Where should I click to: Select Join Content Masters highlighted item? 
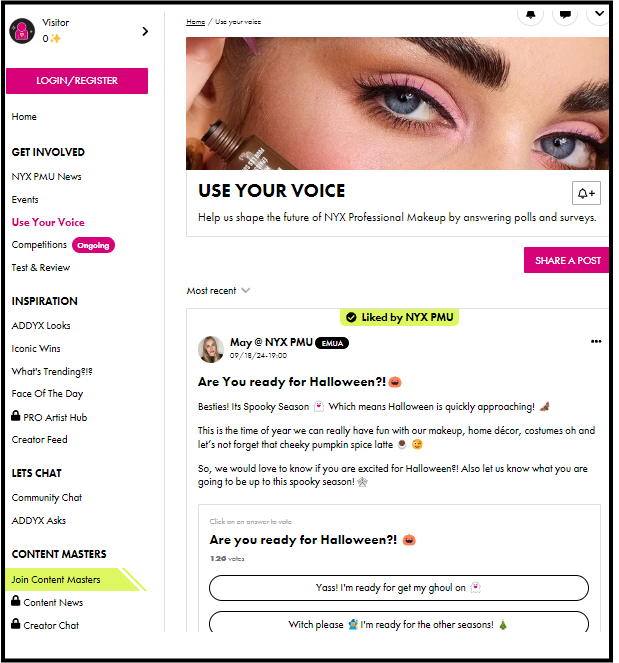click(x=56, y=579)
